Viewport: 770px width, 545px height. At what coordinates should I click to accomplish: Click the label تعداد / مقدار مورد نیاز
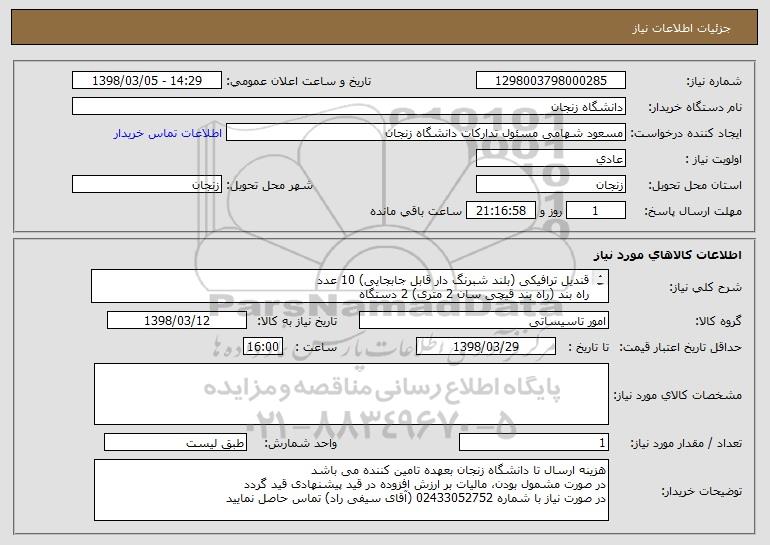click(686, 443)
